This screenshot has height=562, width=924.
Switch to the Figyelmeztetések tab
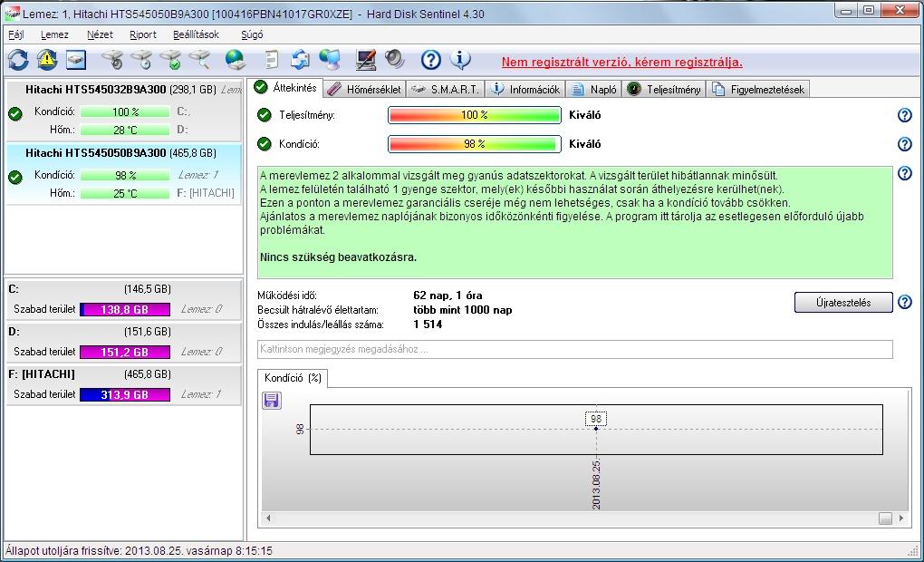coord(758,90)
